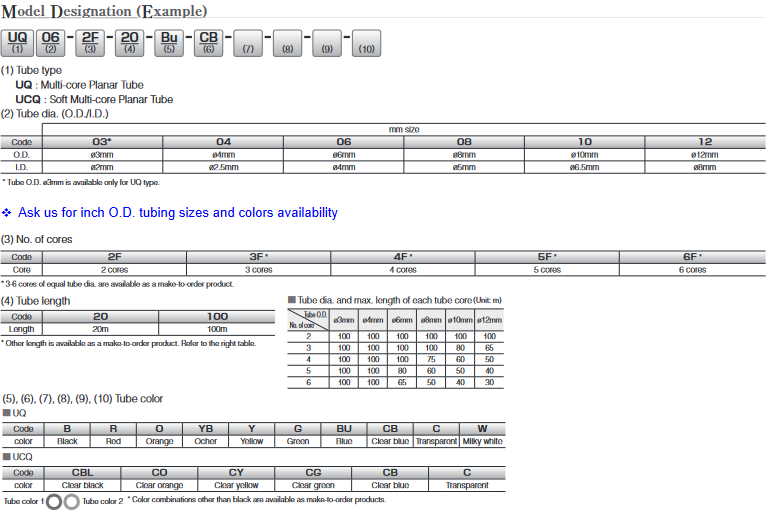Select 'UCQ : Soft Multi-core Planar Tube' line
The width and height of the screenshot is (774, 513).
94,99
